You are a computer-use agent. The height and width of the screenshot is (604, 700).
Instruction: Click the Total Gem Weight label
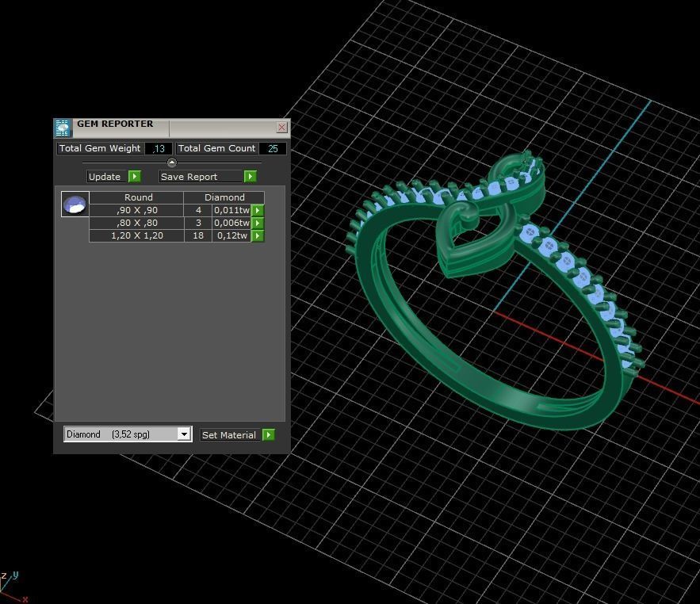[x=100, y=149]
